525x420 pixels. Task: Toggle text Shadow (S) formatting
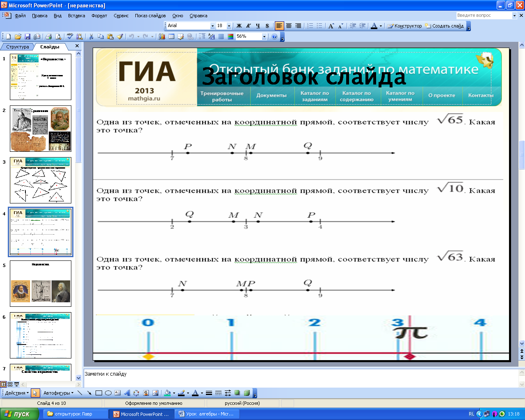[267, 26]
